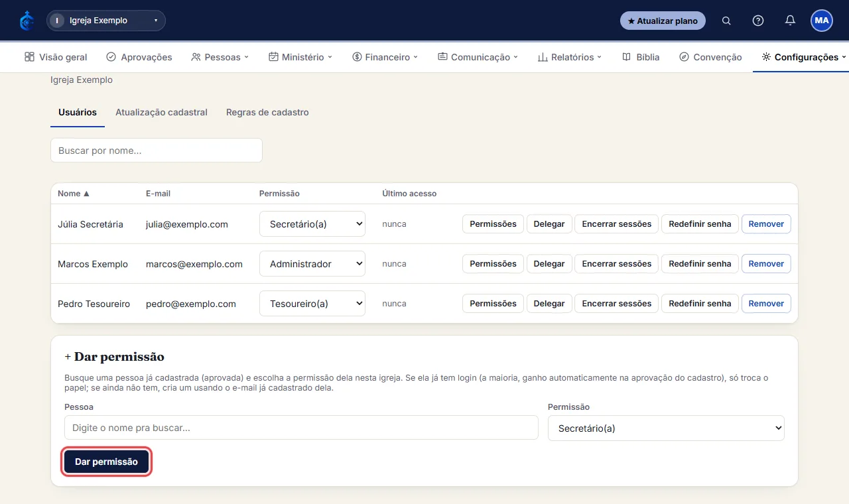The width and height of the screenshot is (849, 504).
Task: Open Permissões for Pedro Tesoureiro
Action: tap(493, 304)
